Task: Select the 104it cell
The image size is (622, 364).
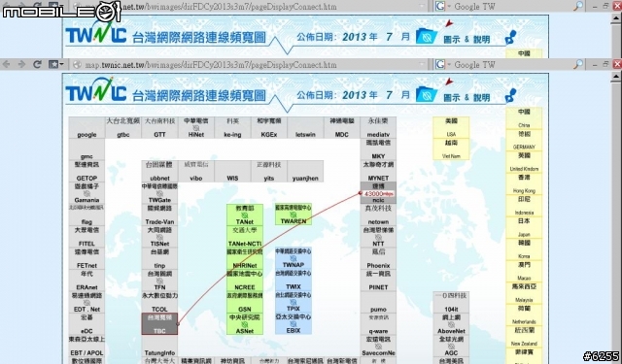Action: pos(451,302)
